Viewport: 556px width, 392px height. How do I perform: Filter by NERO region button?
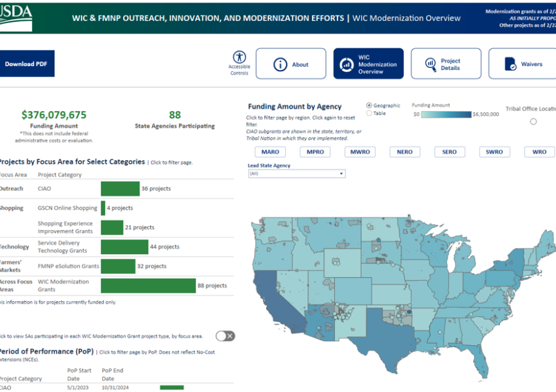point(405,152)
